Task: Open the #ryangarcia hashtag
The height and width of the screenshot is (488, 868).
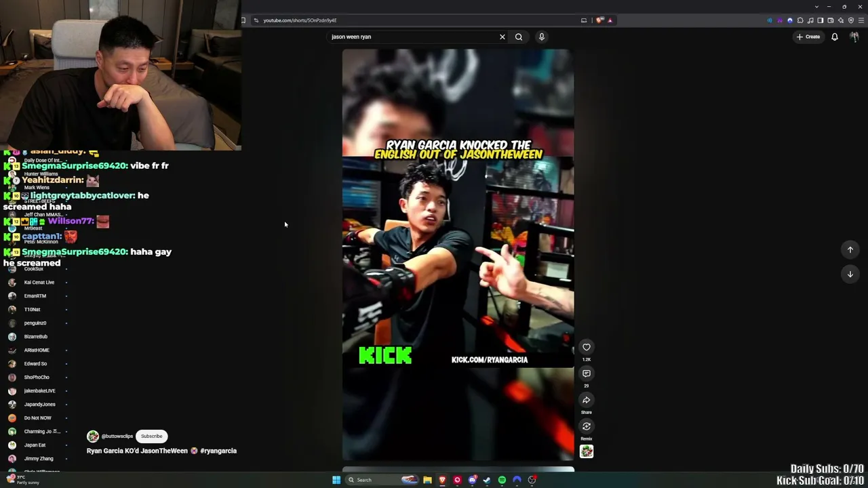Action: coord(218,451)
